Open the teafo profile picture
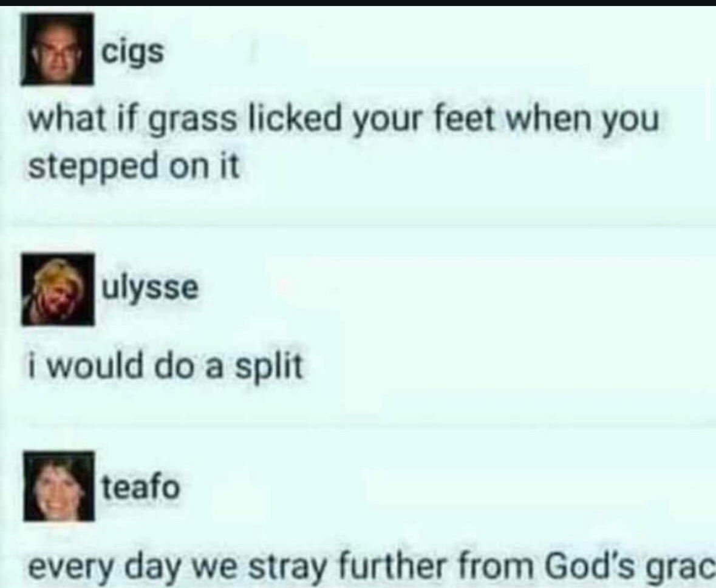The width and height of the screenshot is (716, 588). point(59,487)
